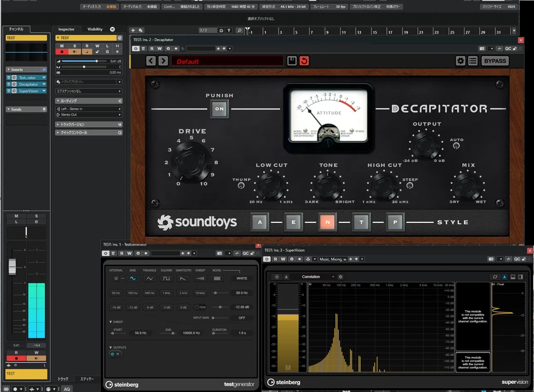The width and height of the screenshot is (534, 392).
Task: Toggle the M output in TestGenerator
Action: 115,354
